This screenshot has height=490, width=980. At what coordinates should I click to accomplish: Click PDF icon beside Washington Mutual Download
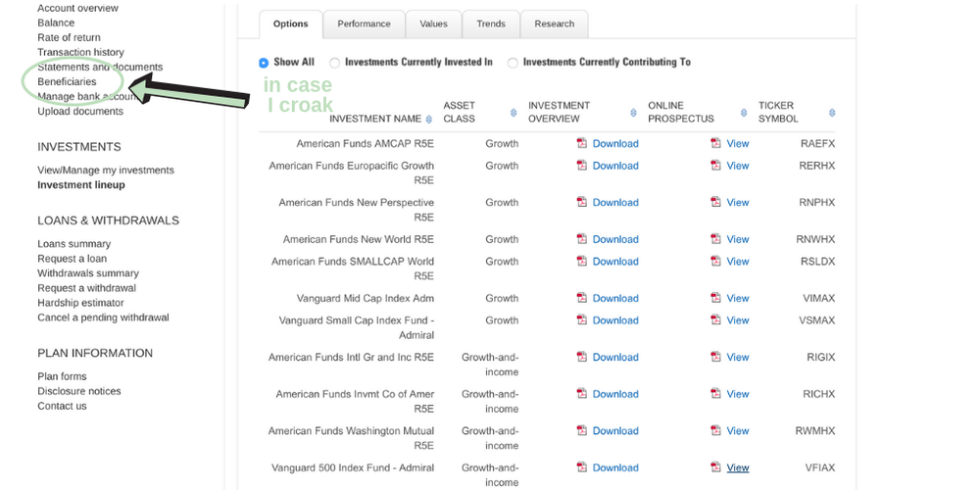point(582,430)
